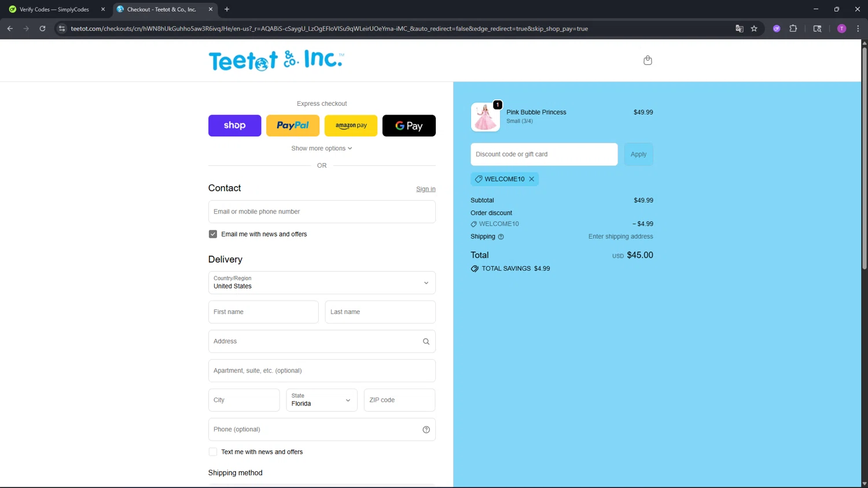
Task: Pay with Shop Pay button
Action: click(234, 125)
